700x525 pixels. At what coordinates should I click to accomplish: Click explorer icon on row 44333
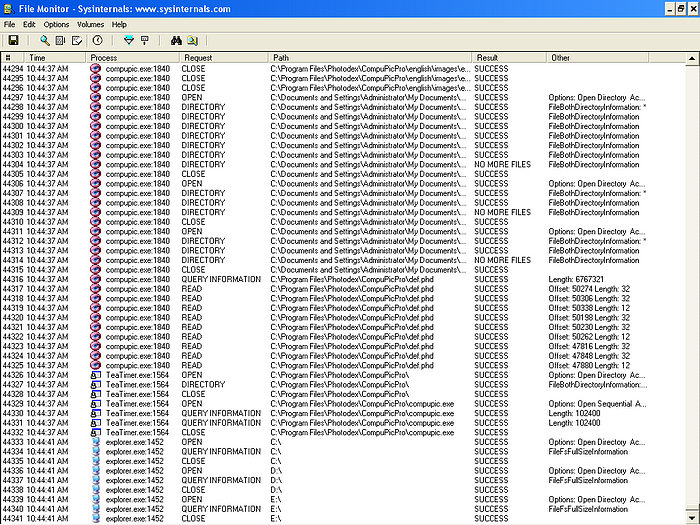(96, 442)
